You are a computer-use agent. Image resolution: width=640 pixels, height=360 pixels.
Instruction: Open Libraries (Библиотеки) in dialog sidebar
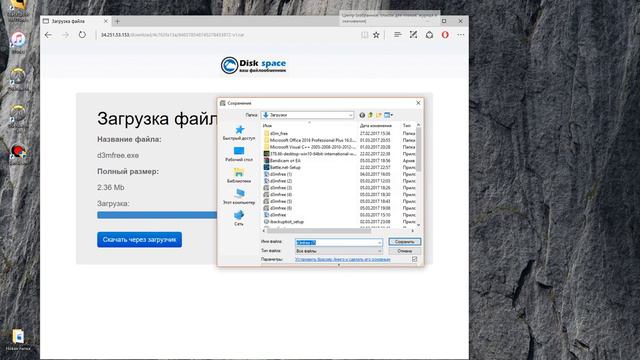239,176
